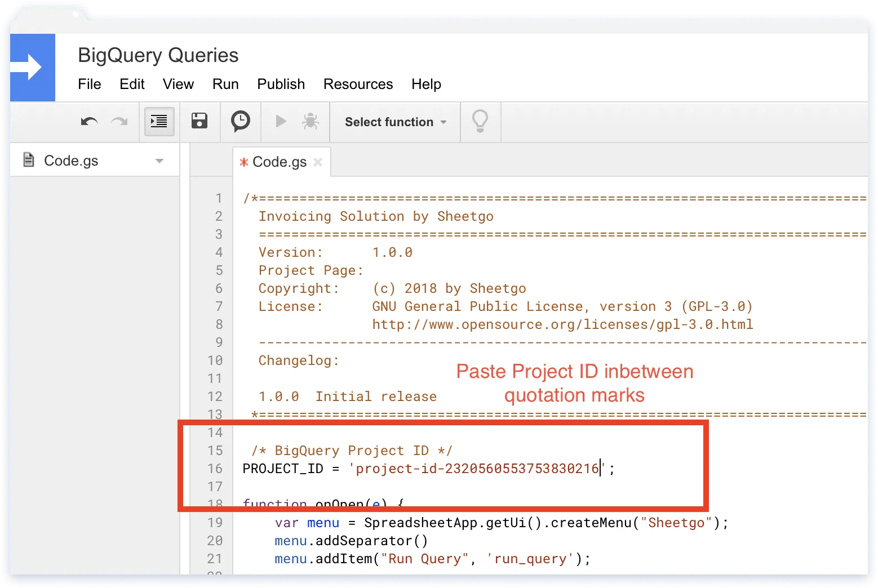878x588 pixels.
Task: Open the Resources menu
Action: [x=358, y=84]
